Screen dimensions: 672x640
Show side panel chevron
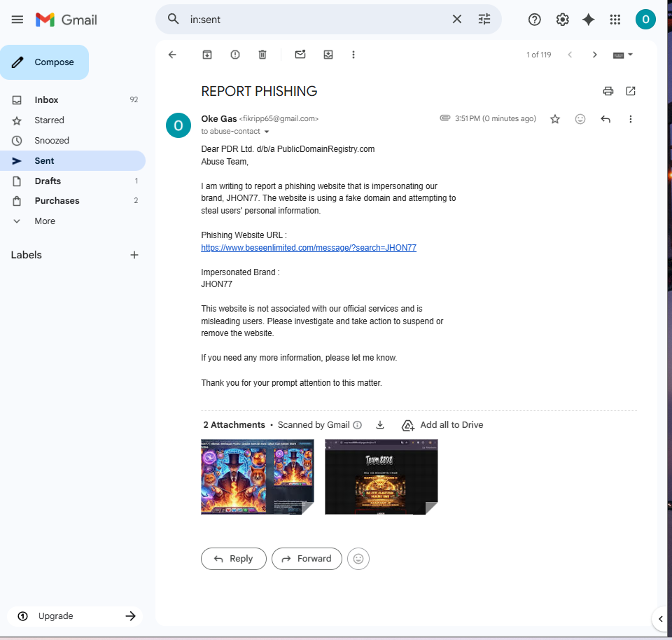point(660,618)
